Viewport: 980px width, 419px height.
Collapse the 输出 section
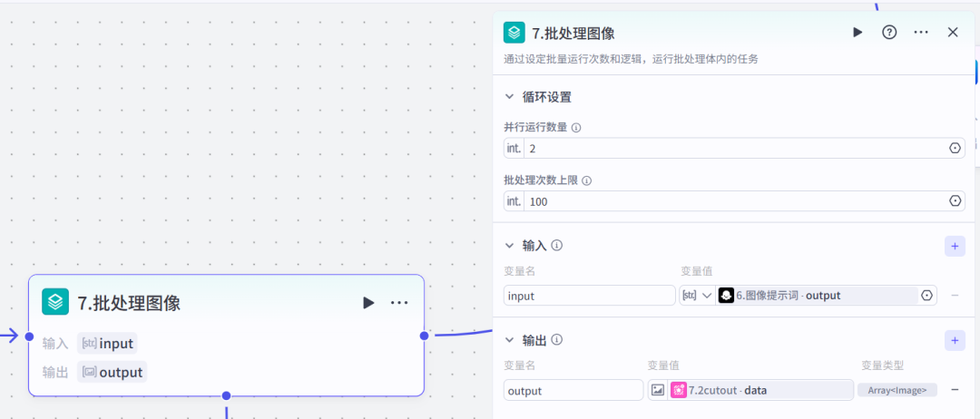(509, 340)
